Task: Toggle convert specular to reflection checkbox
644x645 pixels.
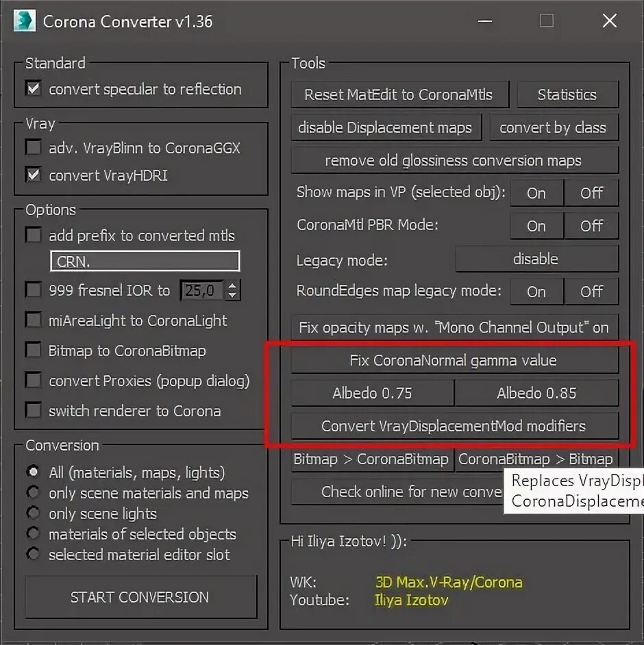Action: coord(34,88)
